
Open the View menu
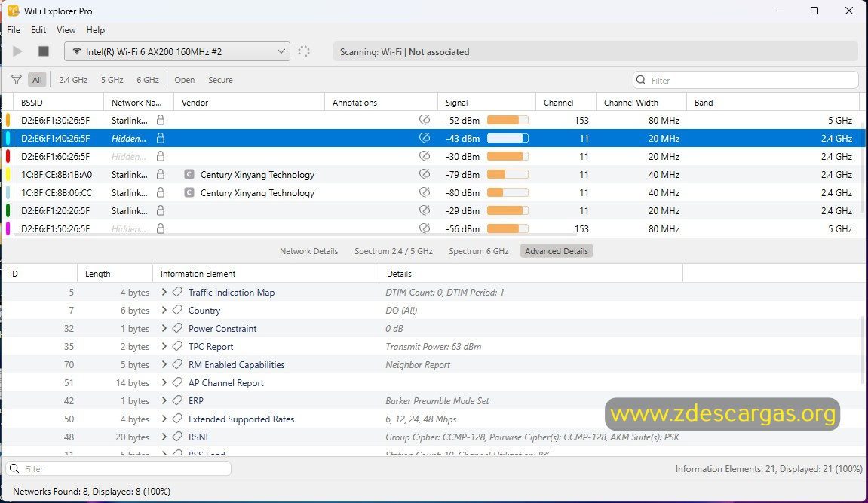[66, 30]
